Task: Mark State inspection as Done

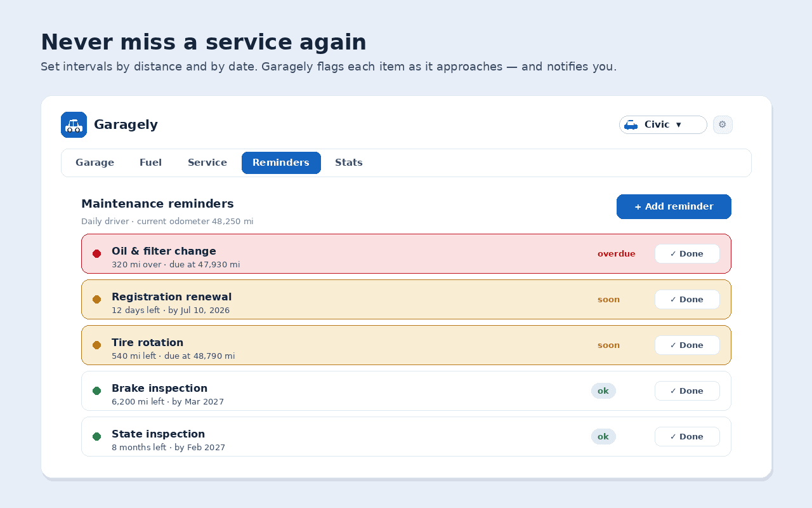Action: [x=687, y=436]
